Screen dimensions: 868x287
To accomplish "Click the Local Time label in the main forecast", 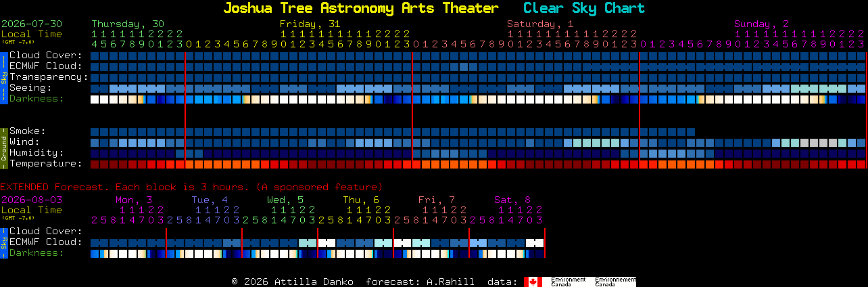I will tap(32, 34).
